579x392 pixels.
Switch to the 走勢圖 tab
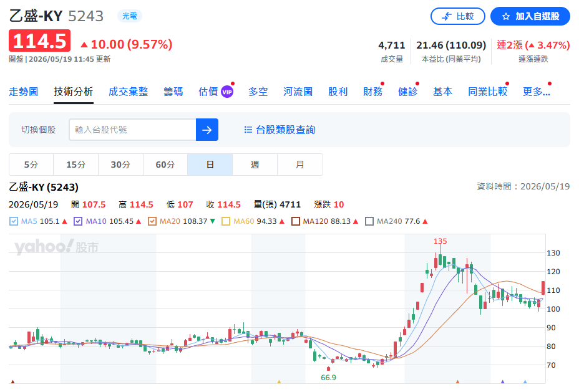click(24, 92)
